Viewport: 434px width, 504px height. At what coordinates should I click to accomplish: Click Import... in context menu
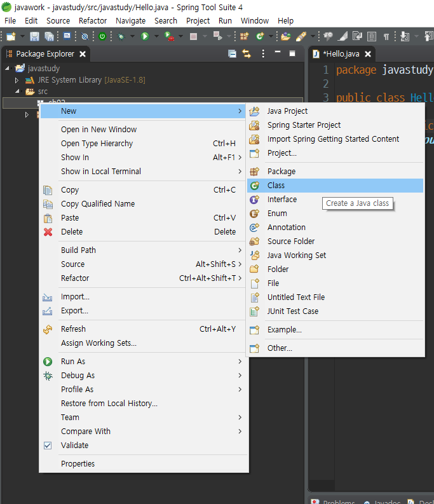click(144, 297)
